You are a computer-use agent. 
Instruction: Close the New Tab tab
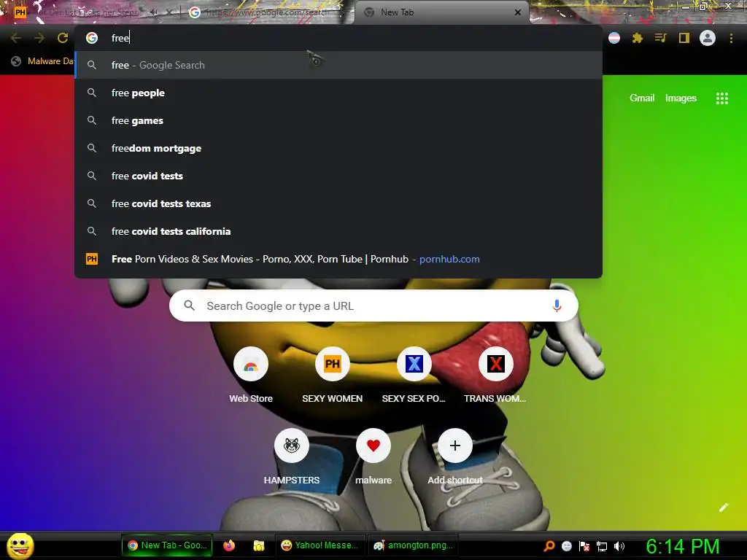coord(518,12)
